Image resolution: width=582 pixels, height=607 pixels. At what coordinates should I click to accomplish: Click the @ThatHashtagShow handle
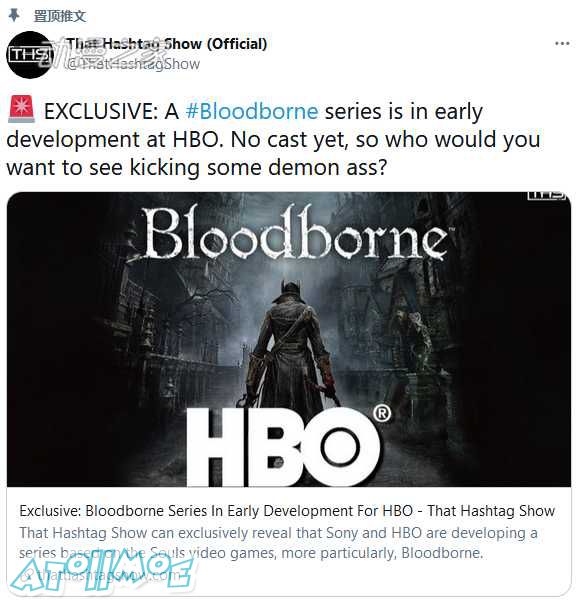click(132, 64)
